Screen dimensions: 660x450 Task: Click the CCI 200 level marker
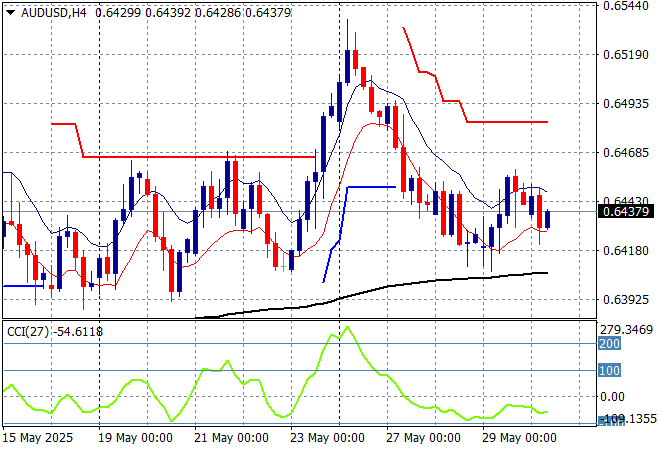click(x=610, y=343)
